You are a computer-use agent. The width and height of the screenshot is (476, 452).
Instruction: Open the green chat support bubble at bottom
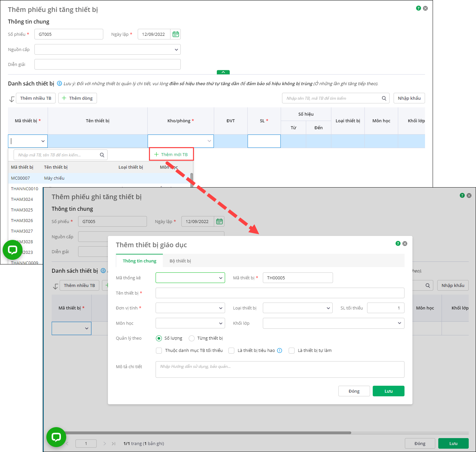point(56,437)
